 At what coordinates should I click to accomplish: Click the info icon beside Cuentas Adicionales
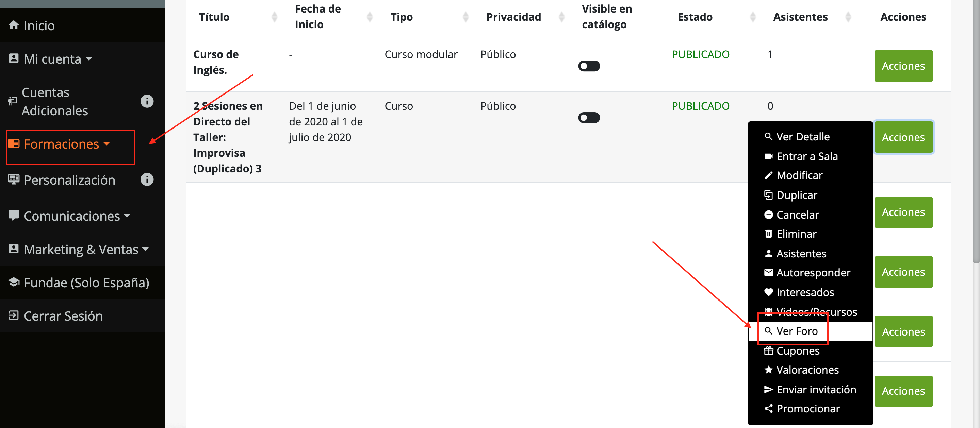tap(147, 101)
